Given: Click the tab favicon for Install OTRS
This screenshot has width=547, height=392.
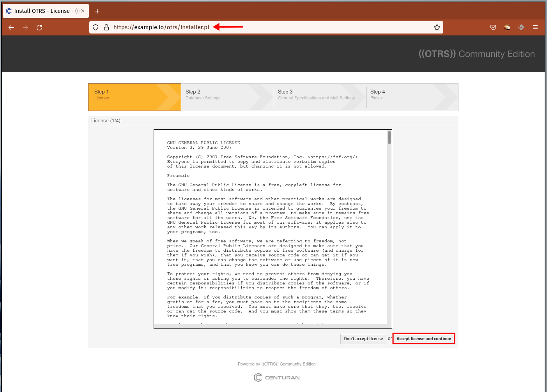Looking at the screenshot, I should pyautogui.click(x=9, y=11).
